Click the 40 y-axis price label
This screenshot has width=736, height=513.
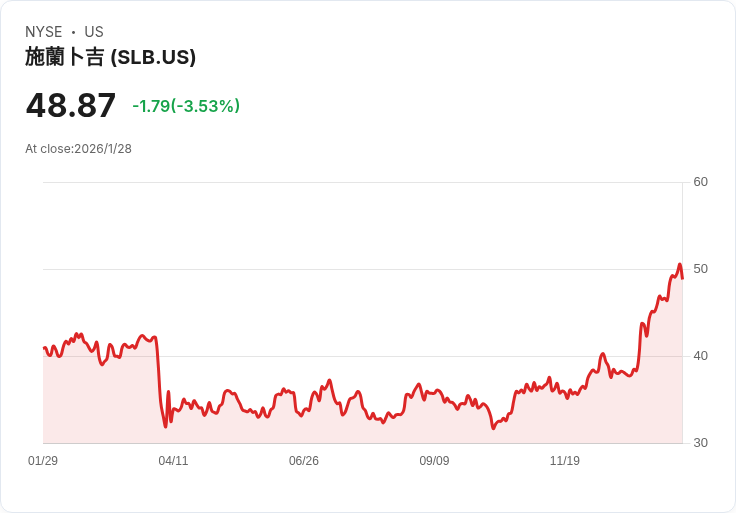pyautogui.click(x=700, y=356)
